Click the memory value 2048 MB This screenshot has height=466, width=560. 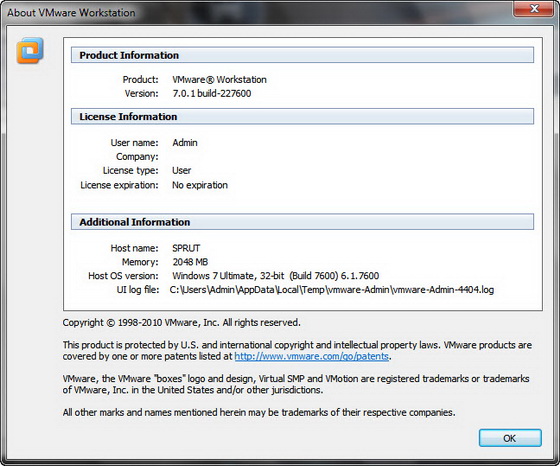190,262
